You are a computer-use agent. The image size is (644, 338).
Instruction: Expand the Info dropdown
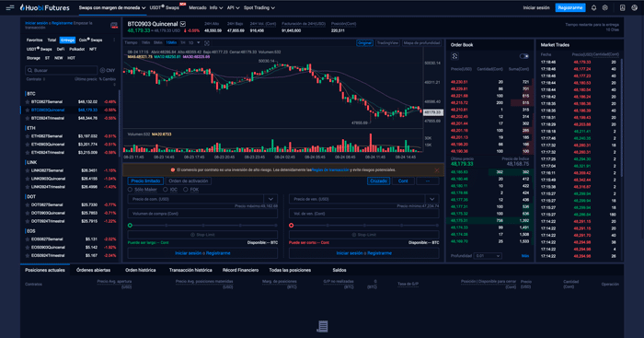[x=216, y=7]
